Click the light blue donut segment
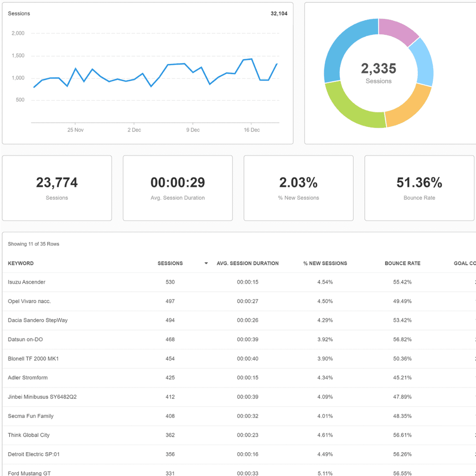476x476 pixels. [x=423, y=62]
